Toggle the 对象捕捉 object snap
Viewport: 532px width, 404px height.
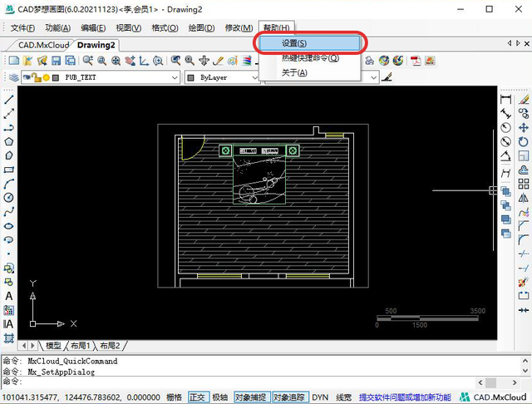coord(251,397)
